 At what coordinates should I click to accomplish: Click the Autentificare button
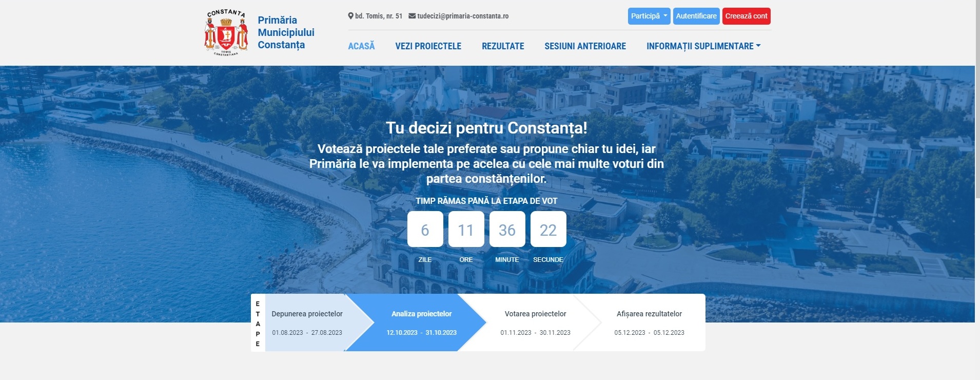tap(696, 16)
